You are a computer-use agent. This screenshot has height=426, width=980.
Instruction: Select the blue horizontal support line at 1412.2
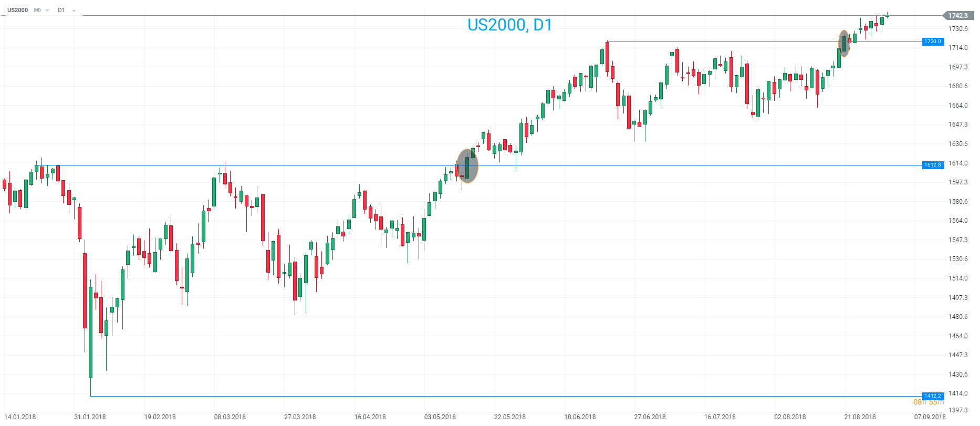pyautogui.click(x=473, y=396)
